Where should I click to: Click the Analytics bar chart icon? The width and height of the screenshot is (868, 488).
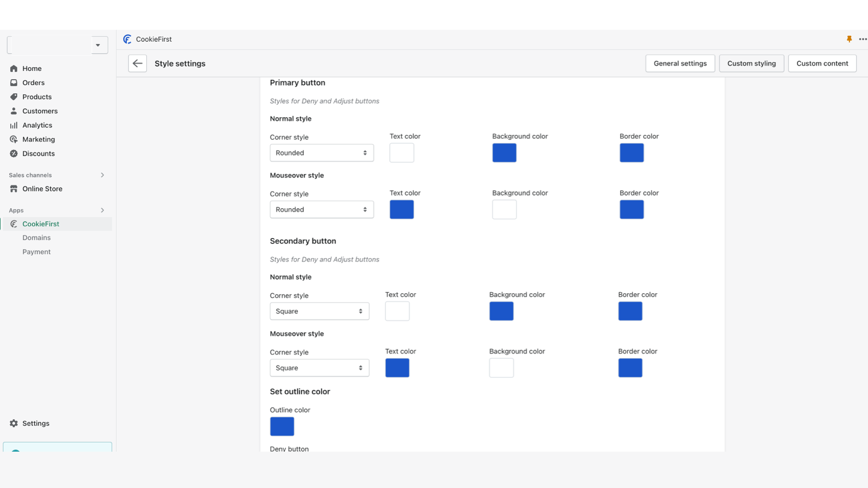(14, 125)
